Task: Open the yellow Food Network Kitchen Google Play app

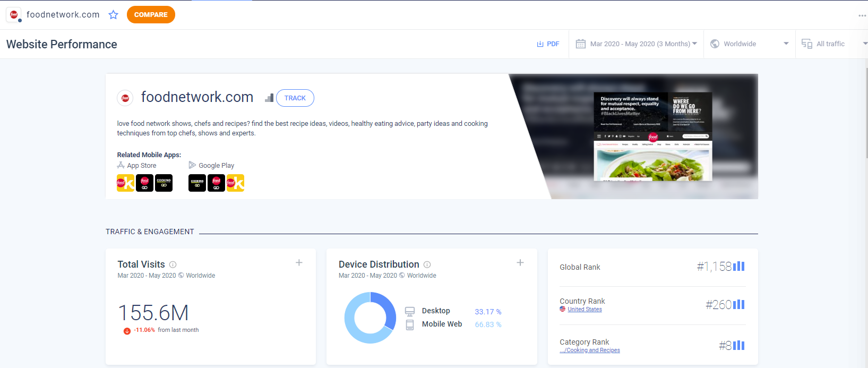Action: [235, 183]
